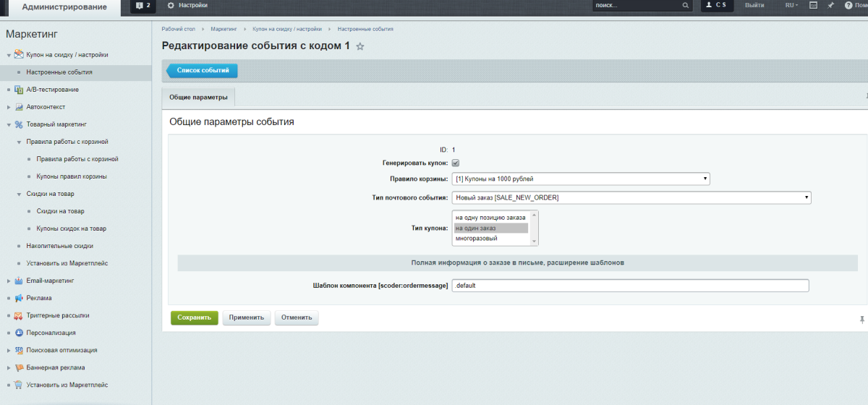Click the pin icon in top bar
This screenshot has height=405, width=868.
pyautogui.click(x=830, y=6)
